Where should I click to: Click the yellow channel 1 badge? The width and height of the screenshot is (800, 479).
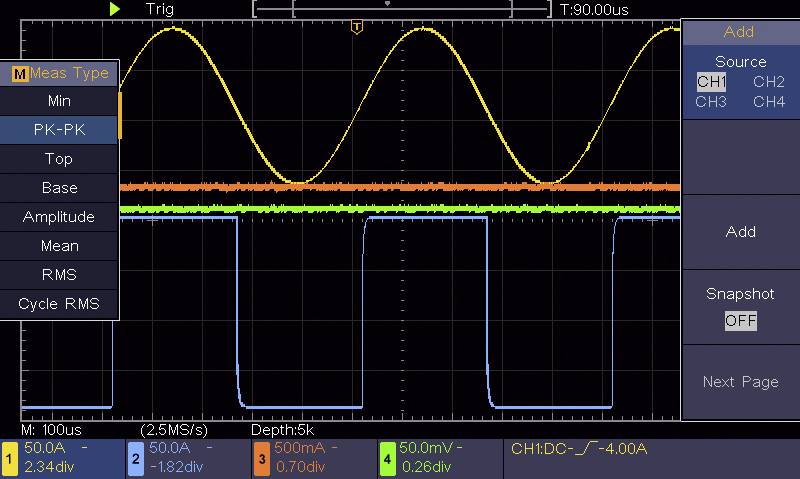pos(10,459)
